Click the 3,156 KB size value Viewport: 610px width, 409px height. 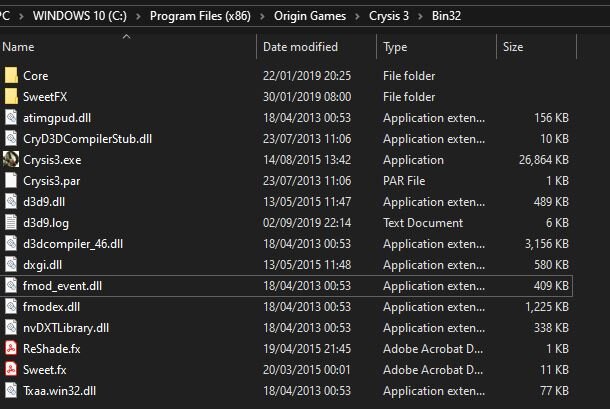[547, 244]
